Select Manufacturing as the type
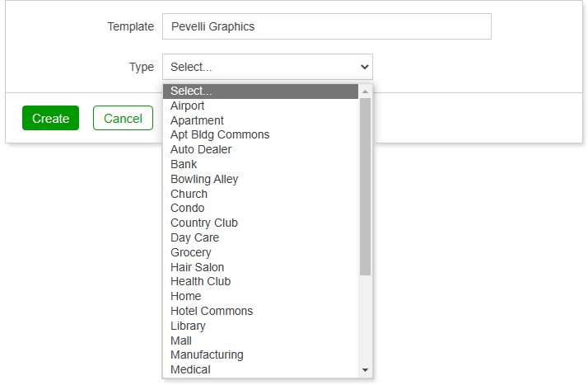Image resolution: width=588 pixels, height=385 pixels. coord(260,354)
